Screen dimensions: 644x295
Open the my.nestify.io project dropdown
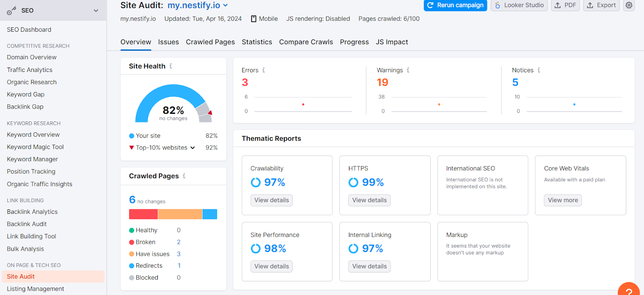pyautogui.click(x=198, y=5)
